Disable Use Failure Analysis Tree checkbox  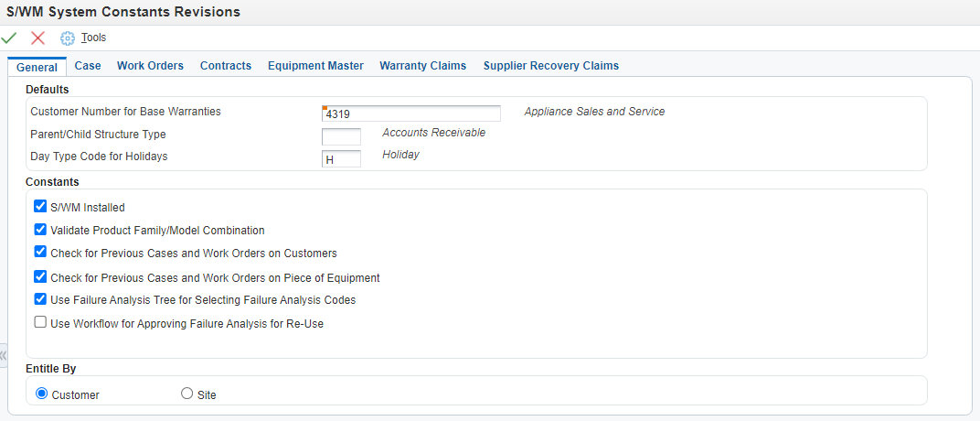[40, 299]
